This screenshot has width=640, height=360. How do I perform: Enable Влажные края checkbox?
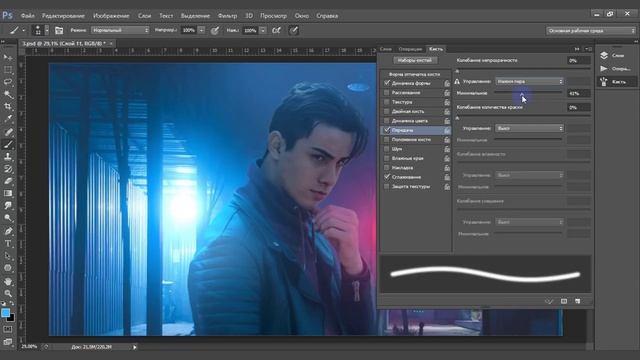point(387,158)
